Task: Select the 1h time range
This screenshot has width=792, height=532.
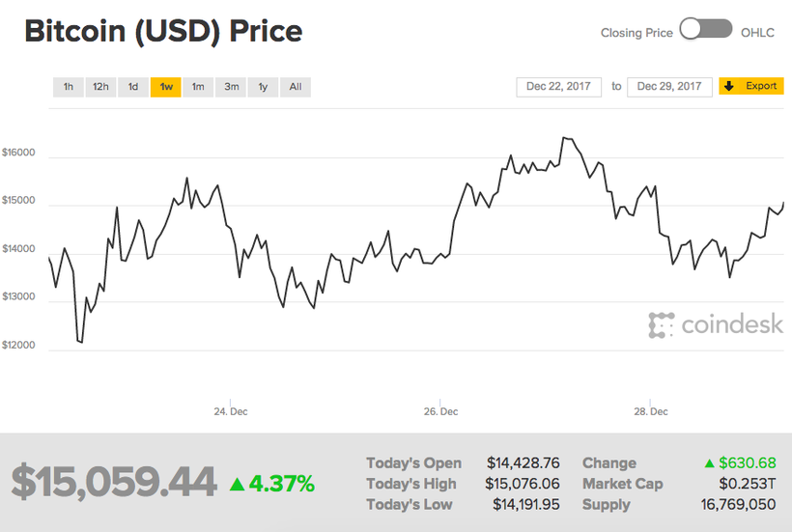Action: [x=69, y=87]
